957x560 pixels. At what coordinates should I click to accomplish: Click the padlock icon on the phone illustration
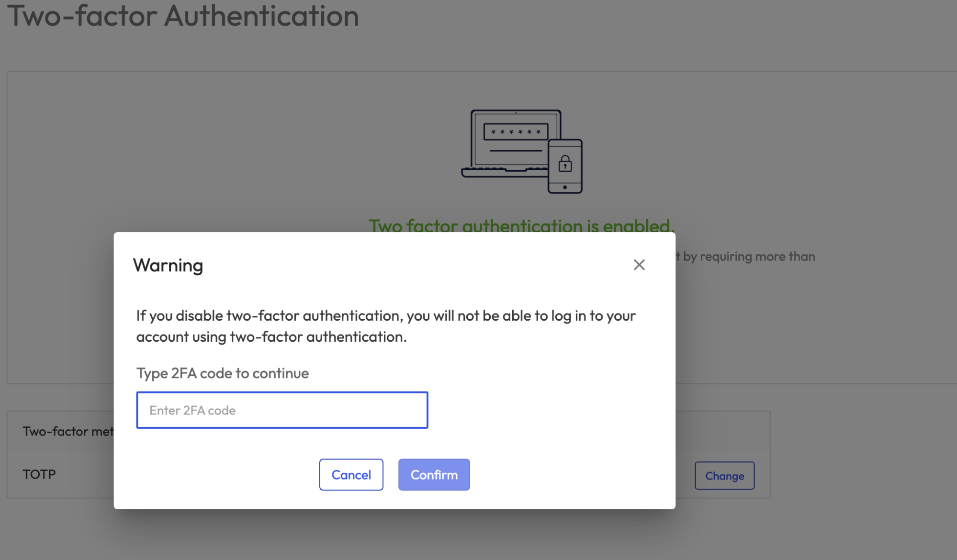click(565, 164)
